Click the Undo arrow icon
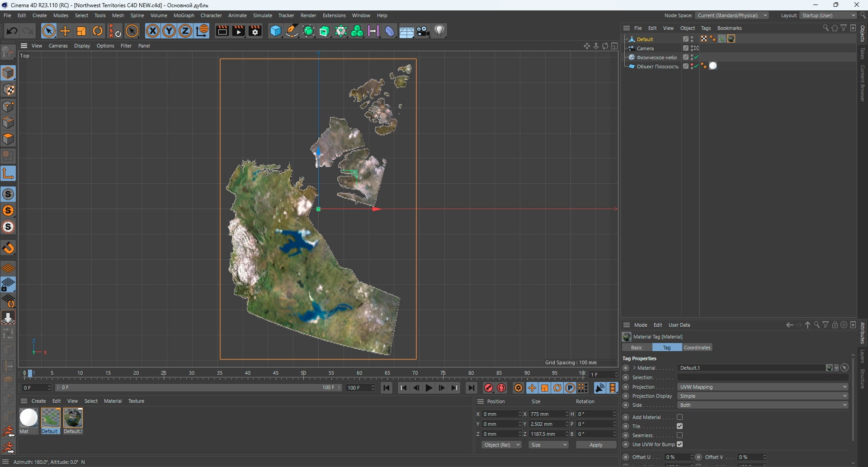Screen dimensions: 868x467 (12, 31)
